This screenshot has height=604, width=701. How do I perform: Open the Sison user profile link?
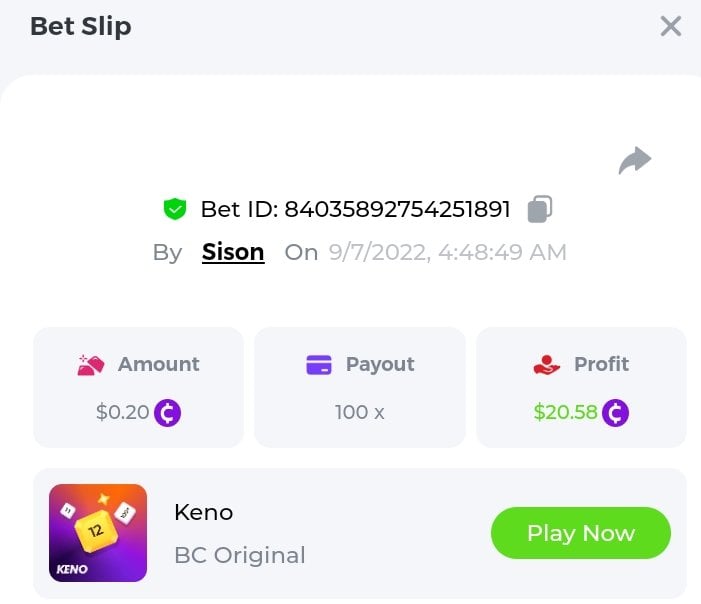233,252
